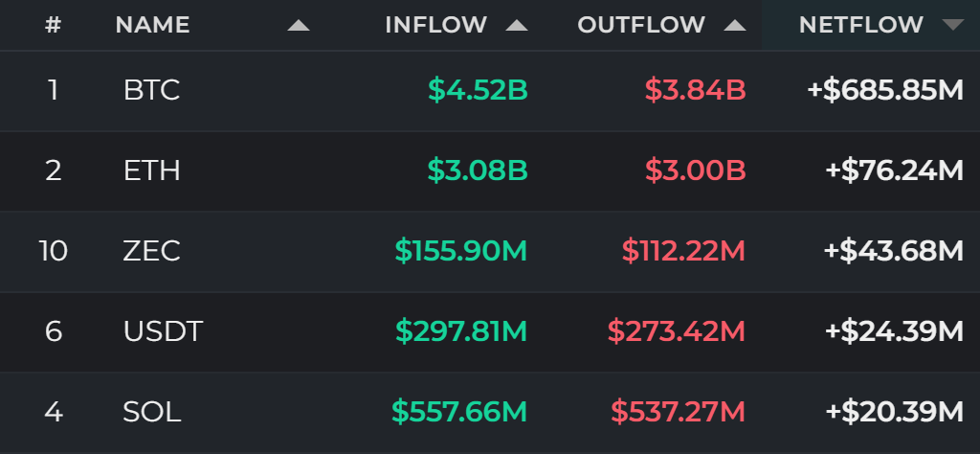Open the USDT token name
980x454 pixels.
163,331
